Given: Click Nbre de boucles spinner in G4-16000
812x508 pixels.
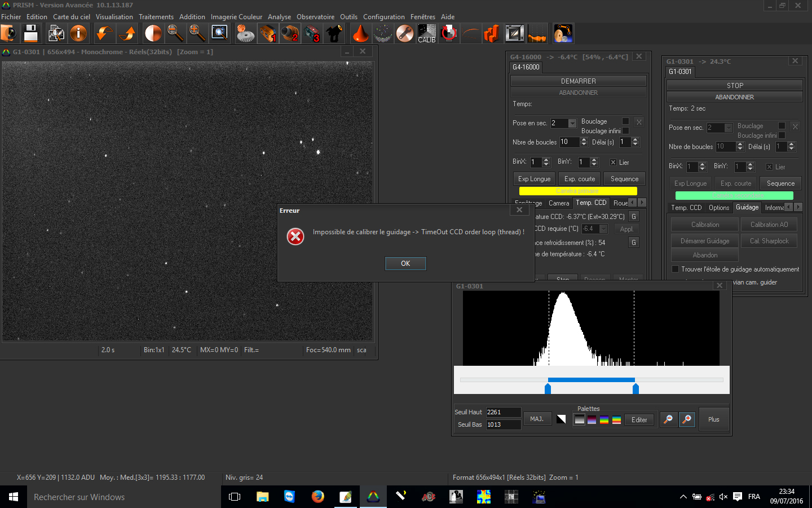Looking at the screenshot, I should pyautogui.click(x=584, y=142).
